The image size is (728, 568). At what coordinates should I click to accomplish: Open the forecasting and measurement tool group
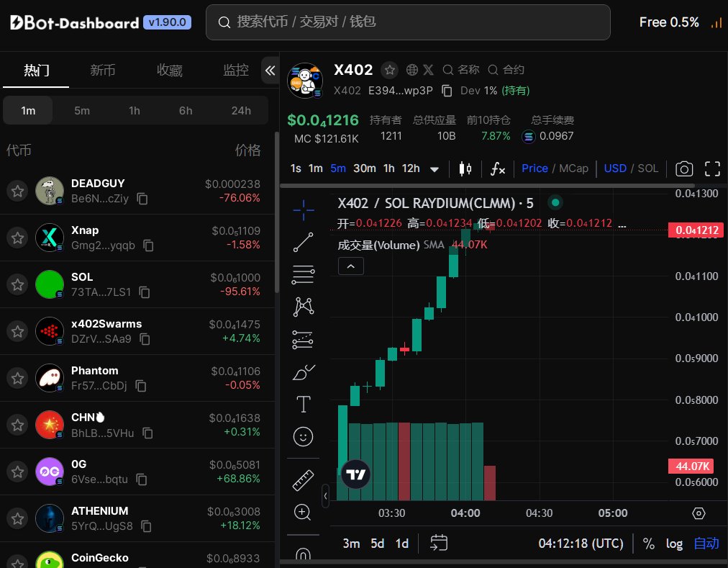pos(303,339)
